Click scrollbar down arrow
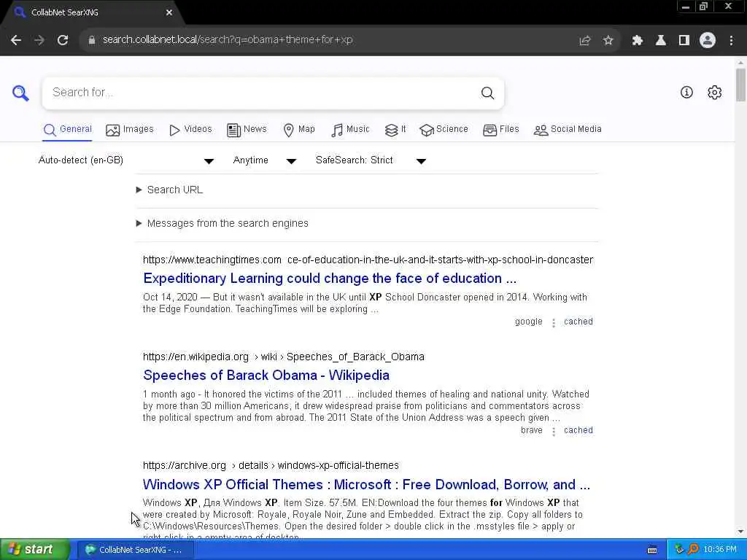This screenshot has width=747, height=560. click(x=740, y=532)
